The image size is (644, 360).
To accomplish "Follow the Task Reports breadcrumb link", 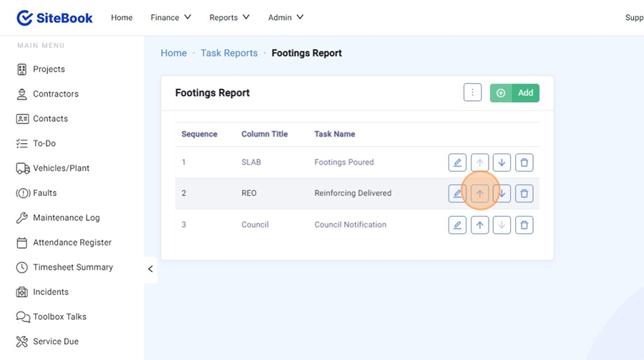I will click(x=229, y=53).
